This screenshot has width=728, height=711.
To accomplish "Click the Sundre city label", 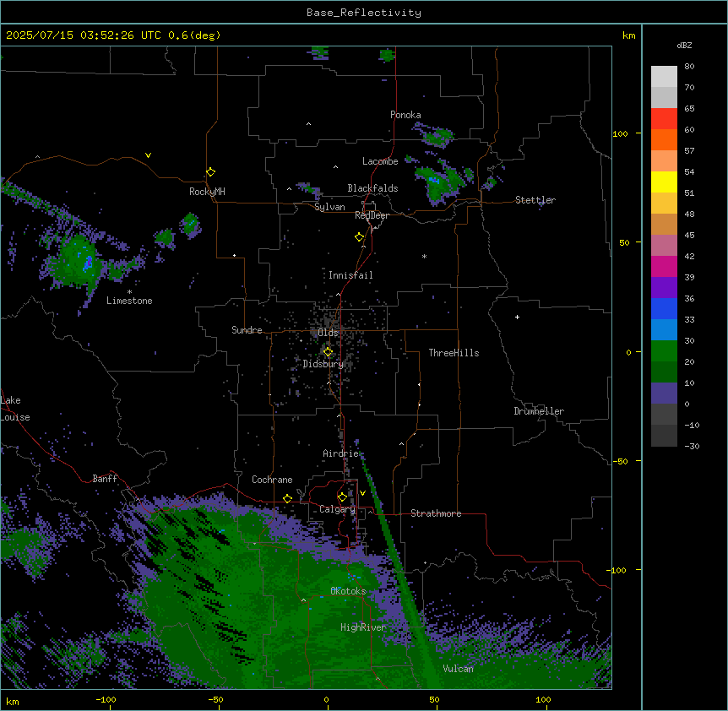I will tap(247, 330).
